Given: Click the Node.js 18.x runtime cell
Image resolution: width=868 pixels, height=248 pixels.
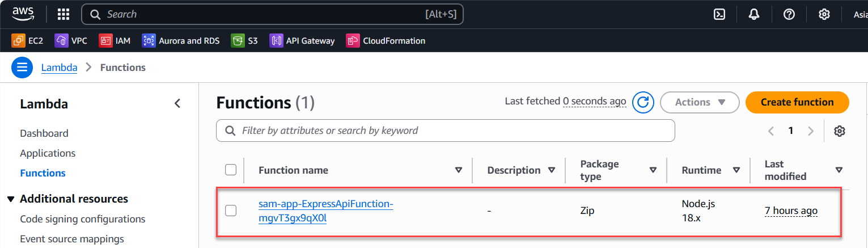Looking at the screenshot, I should coord(698,211).
